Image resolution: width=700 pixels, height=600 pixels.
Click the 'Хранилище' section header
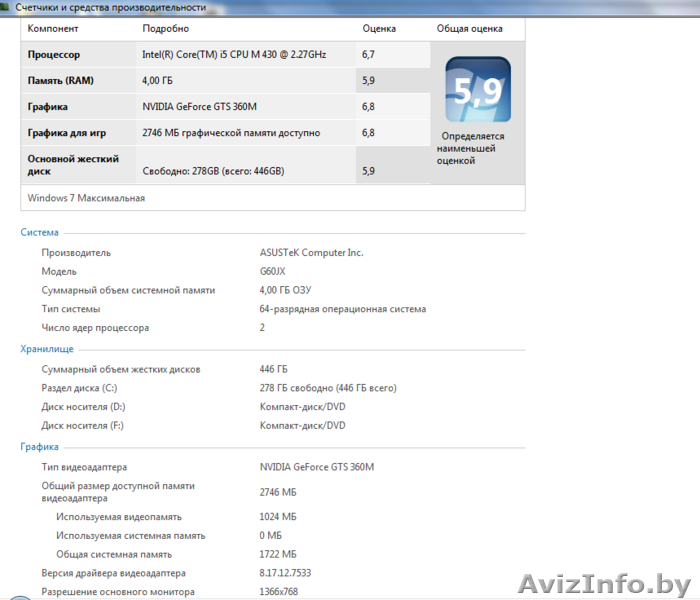tap(47, 349)
